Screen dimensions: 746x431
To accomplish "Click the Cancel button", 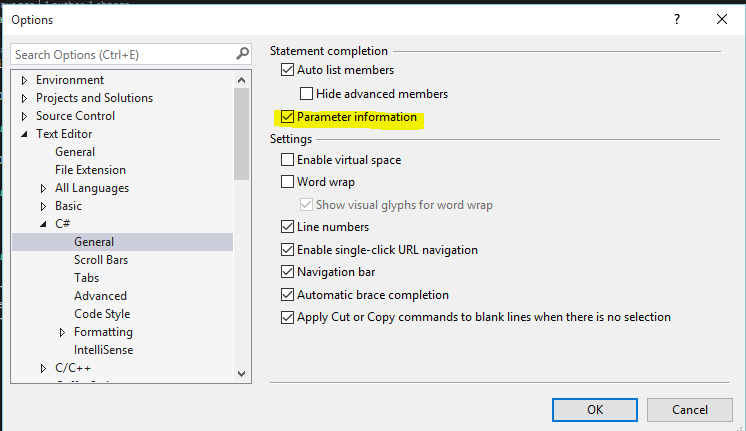I will coord(689,410).
